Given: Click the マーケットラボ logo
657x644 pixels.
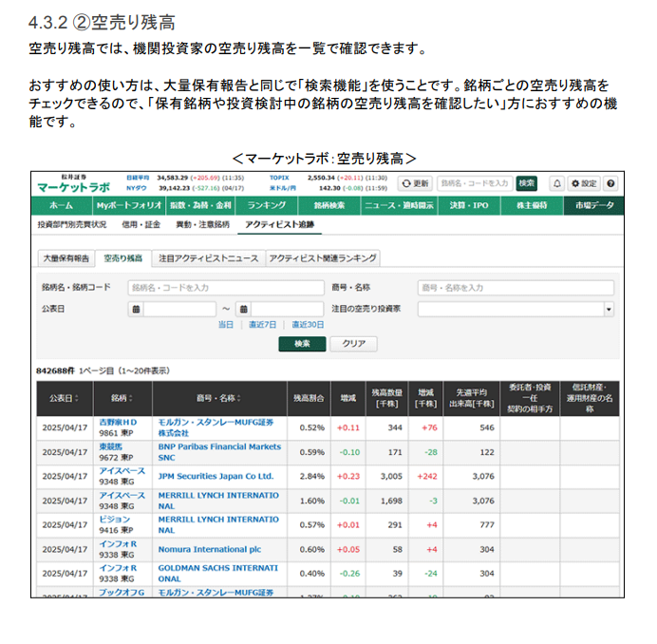Looking at the screenshot, I should pos(72,186).
